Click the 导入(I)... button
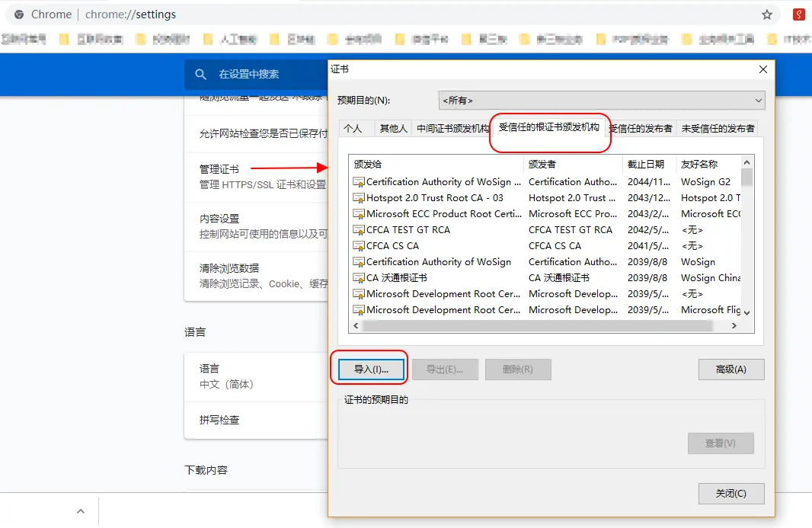Viewport: 812px width, 528px height. pos(371,370)
